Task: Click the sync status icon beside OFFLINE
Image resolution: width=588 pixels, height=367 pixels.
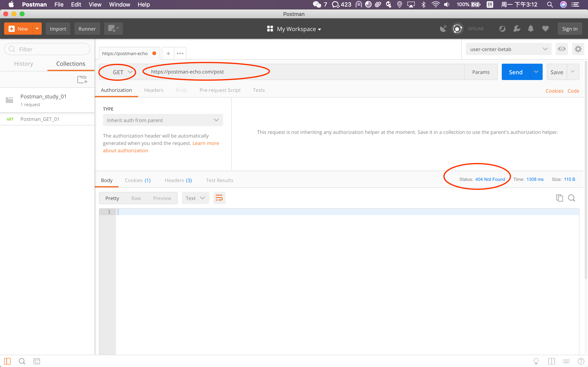Action: pyautogui.click(x=457, y=29)
